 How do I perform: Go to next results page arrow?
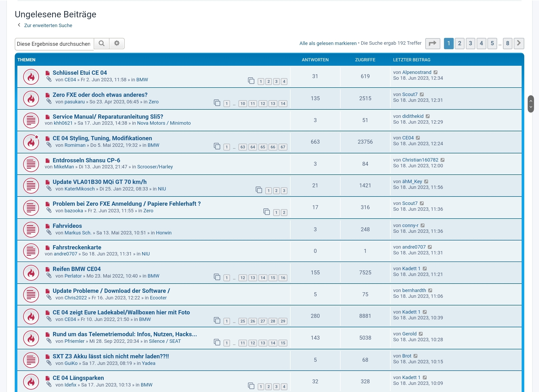point(519,43)
